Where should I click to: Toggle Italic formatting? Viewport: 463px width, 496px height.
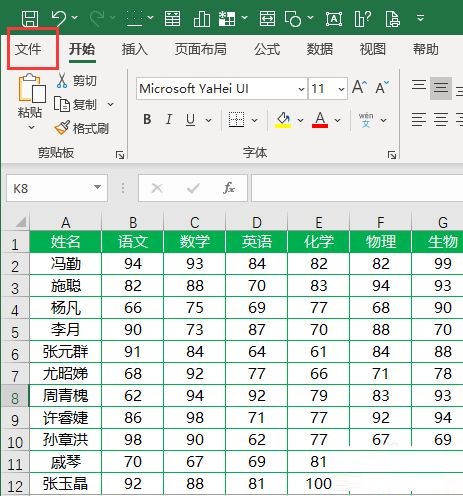[x=169, y=119]
